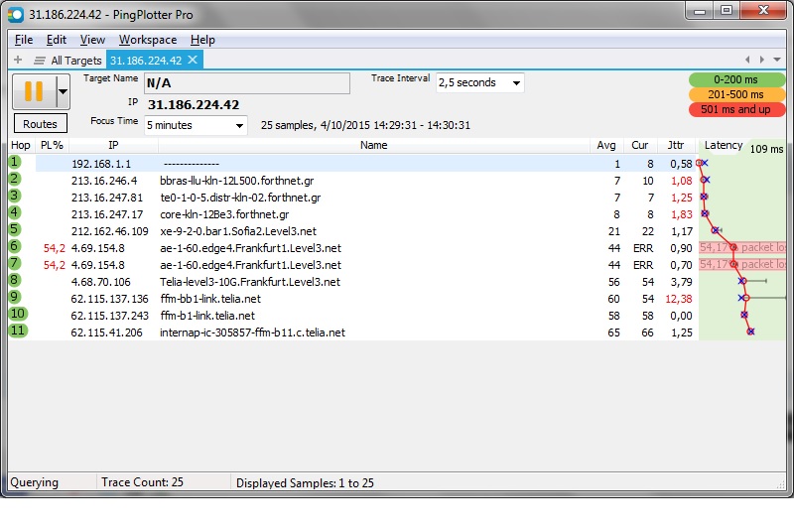Screen dimensions: 794x532
Task: Select the hop 3 green circle icon
Action: point(15,196)
